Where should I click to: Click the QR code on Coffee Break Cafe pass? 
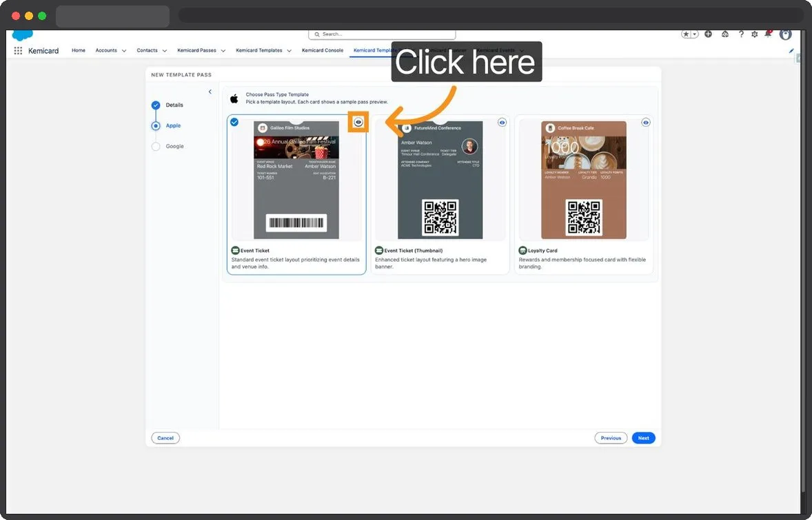584,218
